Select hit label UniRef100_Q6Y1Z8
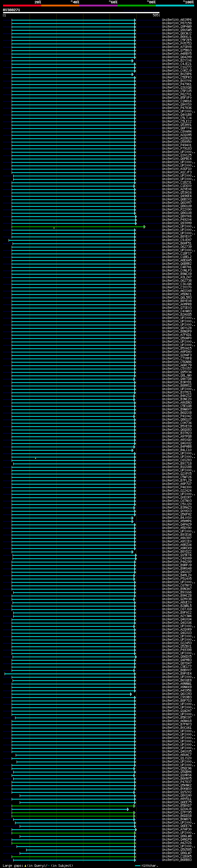Viewport: 197px width, 868px height. point(177,328)
